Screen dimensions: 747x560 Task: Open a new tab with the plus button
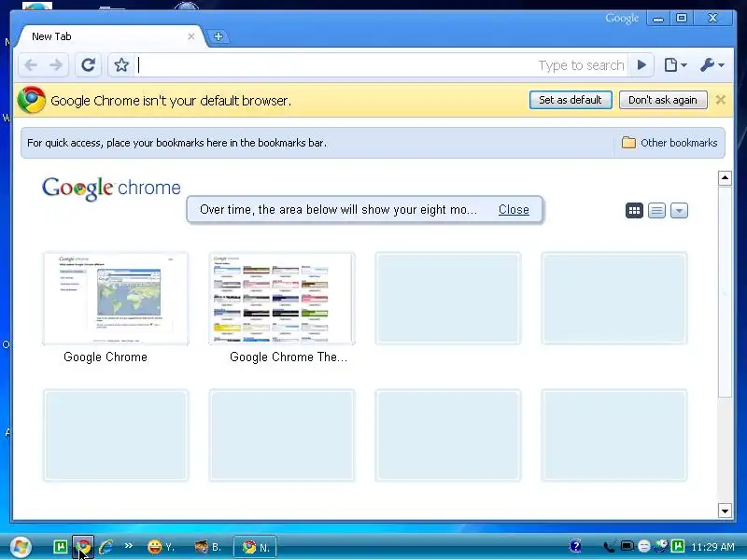coord(218,36)
